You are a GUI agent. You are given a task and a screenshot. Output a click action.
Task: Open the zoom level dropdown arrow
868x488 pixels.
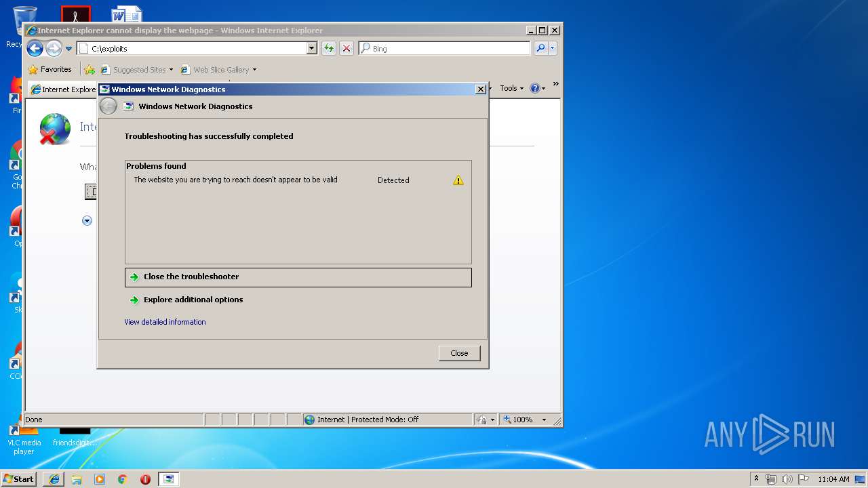(544, 420)
